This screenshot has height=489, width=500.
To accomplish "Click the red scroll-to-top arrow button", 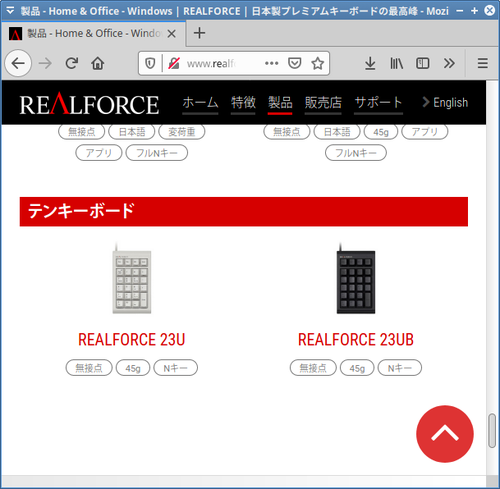I will [x=445, y=434].
